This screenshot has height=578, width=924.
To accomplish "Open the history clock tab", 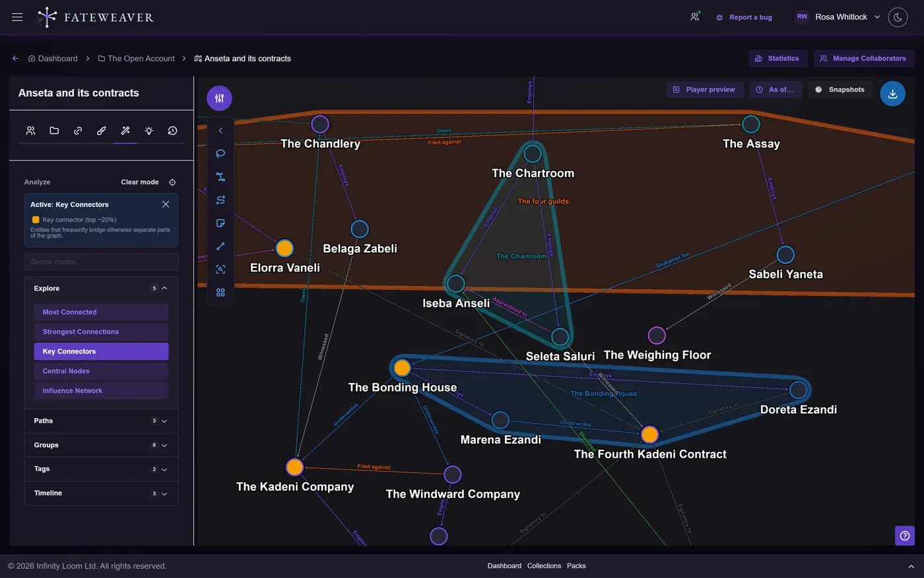I will (x=172, y=131).
